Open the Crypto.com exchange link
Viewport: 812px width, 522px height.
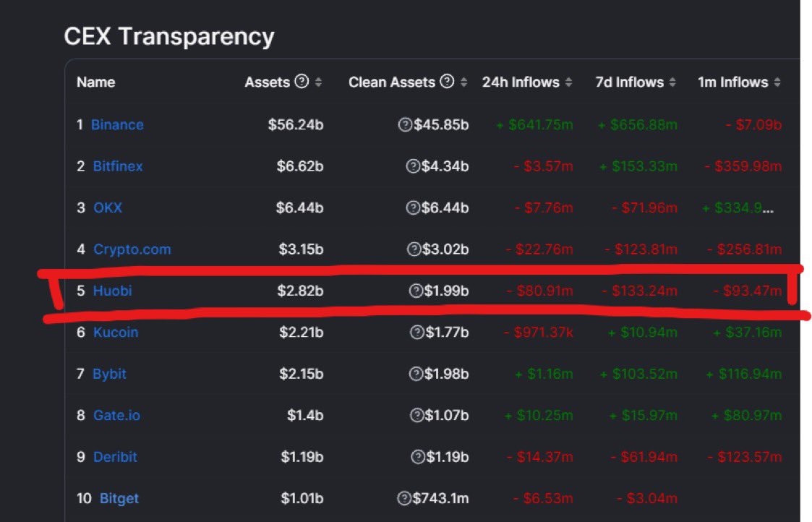tap(132, 249)
